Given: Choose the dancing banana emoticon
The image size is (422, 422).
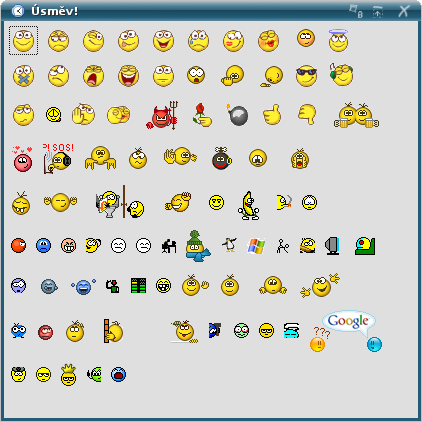Looking at the screenshot, I should (x=248, y=205).
